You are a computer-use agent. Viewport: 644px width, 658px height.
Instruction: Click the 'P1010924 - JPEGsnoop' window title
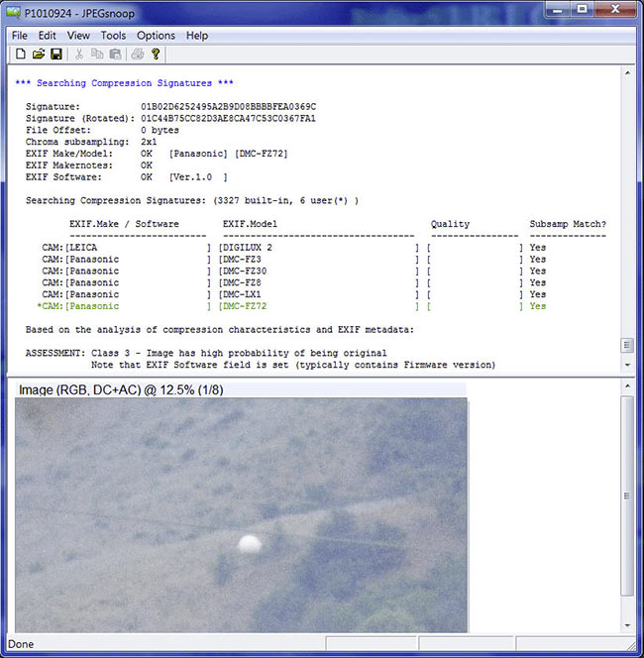[79, 14]
